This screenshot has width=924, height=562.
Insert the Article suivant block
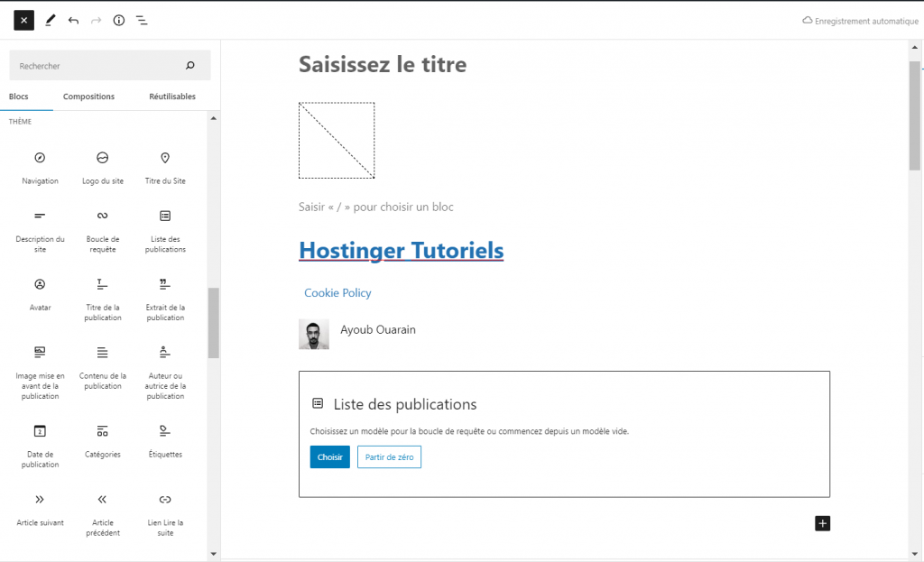[x=40, y=508]
